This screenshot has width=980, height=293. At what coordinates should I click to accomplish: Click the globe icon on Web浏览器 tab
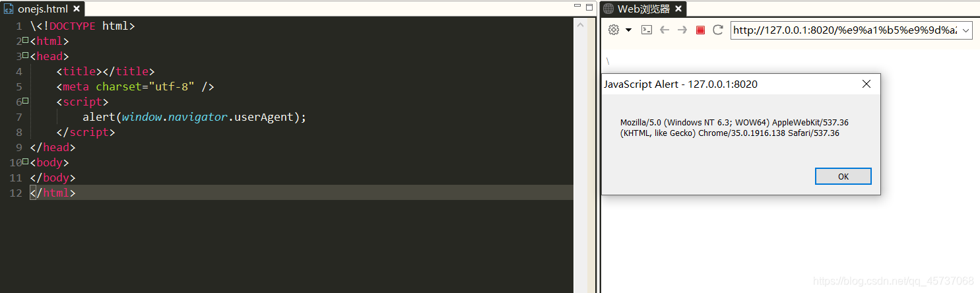pyautogui.click(x=608, y=9)
